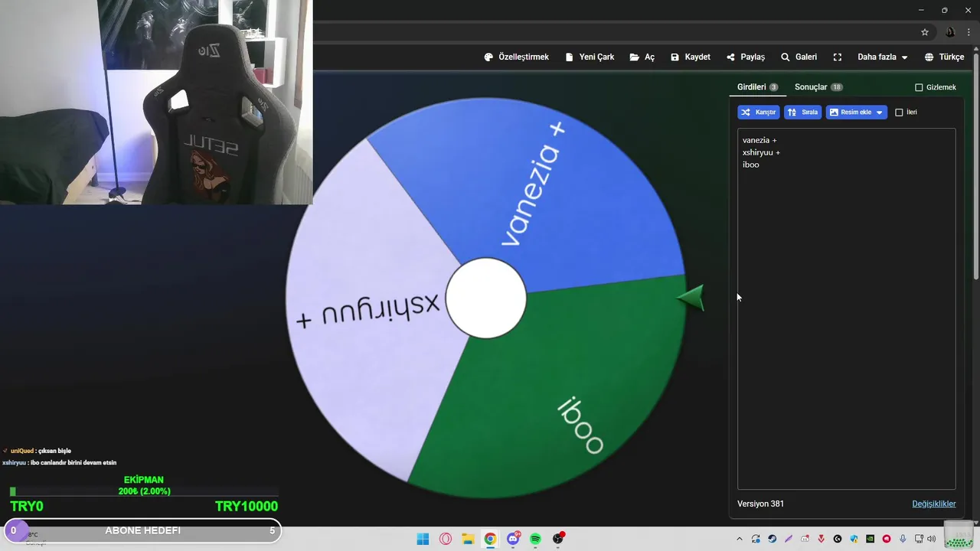Click the 'iboo' entry line
The width and height of the screenshot is (980, 551).
(751, 165)
